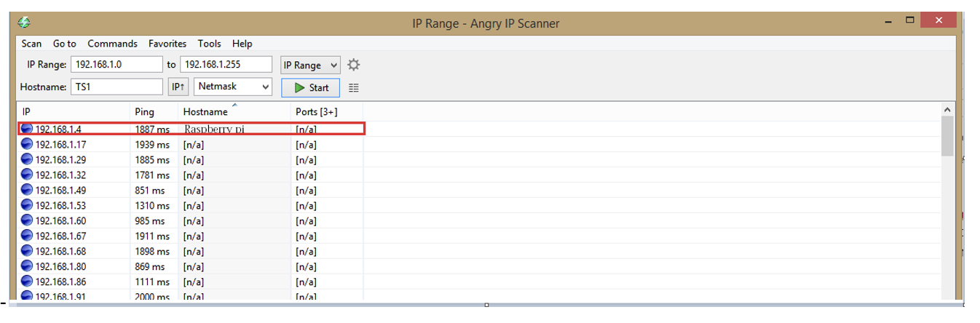Click the 1887 ms ping value
Viewport: 980px width, 323px height.
click(152, 129)
